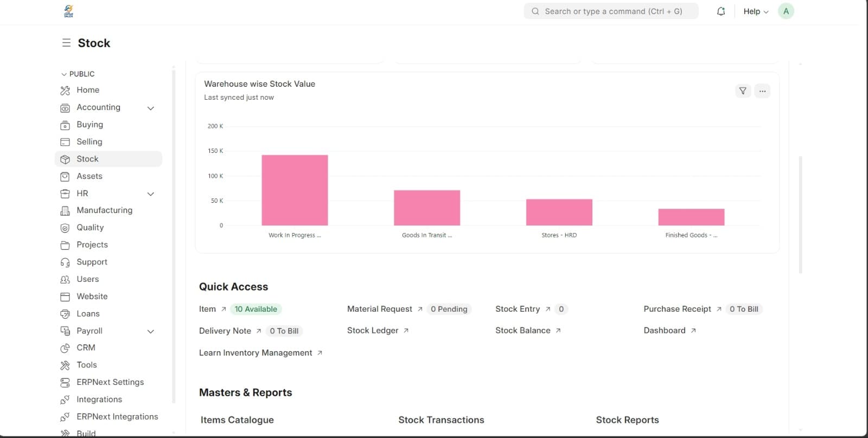This screenshot has width=868, height=438.
Task: Click the Stock Reports heading
Action: point(627,420)
